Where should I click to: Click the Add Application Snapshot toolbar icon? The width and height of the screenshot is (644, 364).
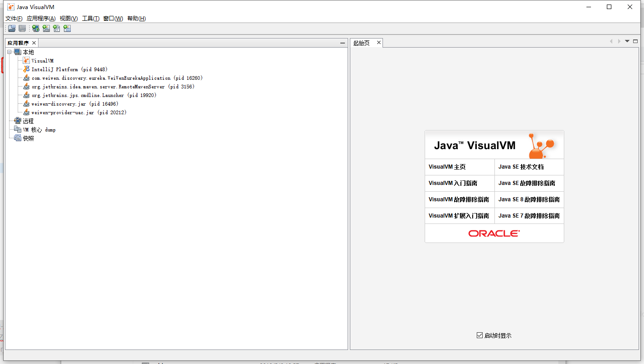coord(67,29)
